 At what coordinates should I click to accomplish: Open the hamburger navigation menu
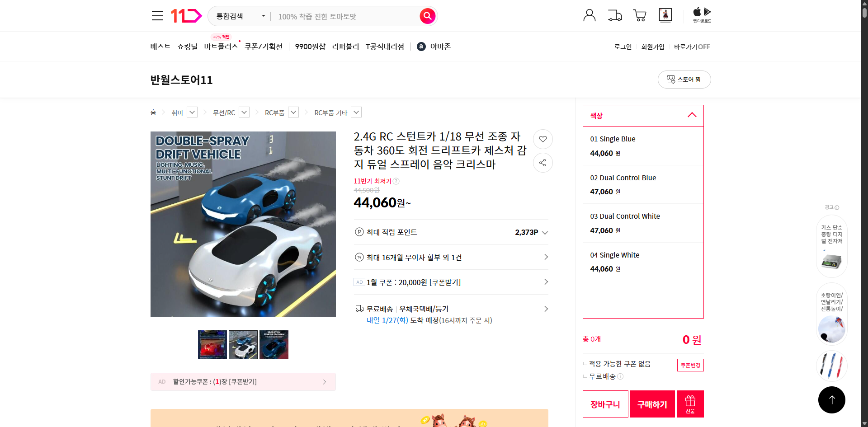(157, 15)
